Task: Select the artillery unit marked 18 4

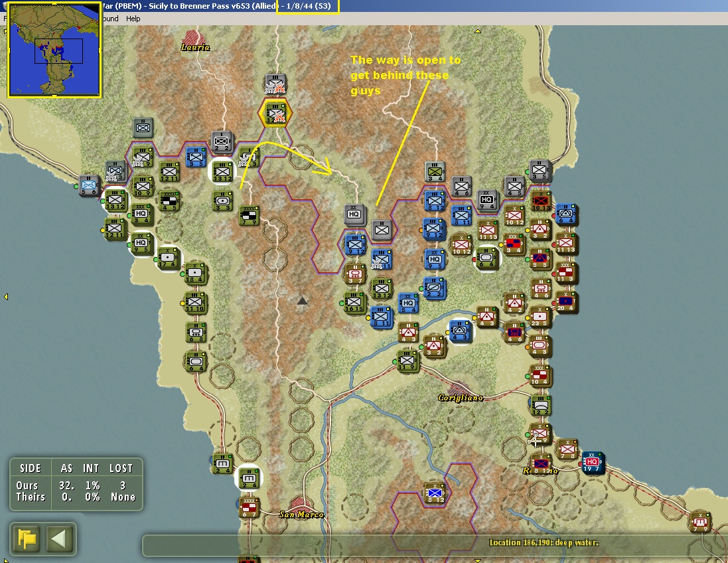Action: [196, 273]
